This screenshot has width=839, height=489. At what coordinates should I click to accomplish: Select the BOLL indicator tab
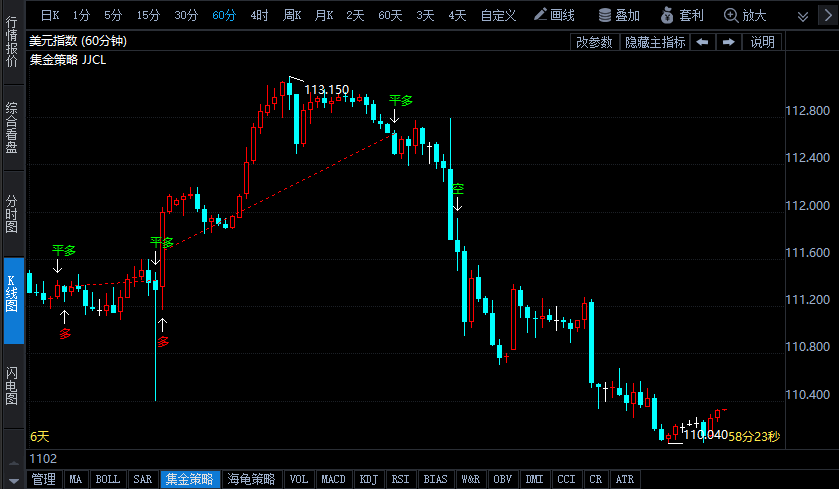(108, 479)
